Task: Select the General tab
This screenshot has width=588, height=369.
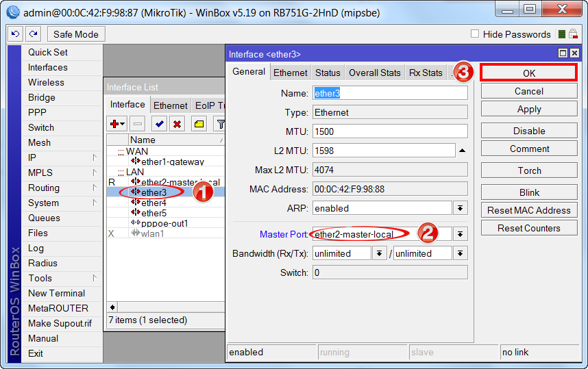Action: click(249, 72)
